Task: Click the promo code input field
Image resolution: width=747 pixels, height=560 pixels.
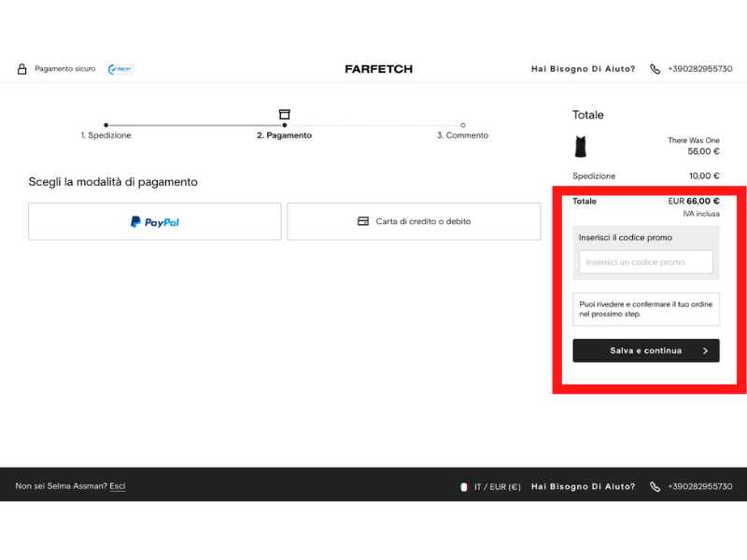Action: (x=645, y=262)
